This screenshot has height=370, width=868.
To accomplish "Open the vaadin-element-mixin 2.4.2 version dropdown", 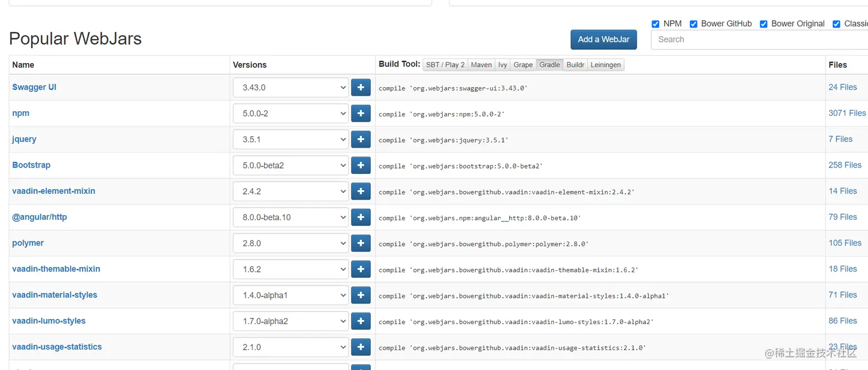I will coord(290,192).
